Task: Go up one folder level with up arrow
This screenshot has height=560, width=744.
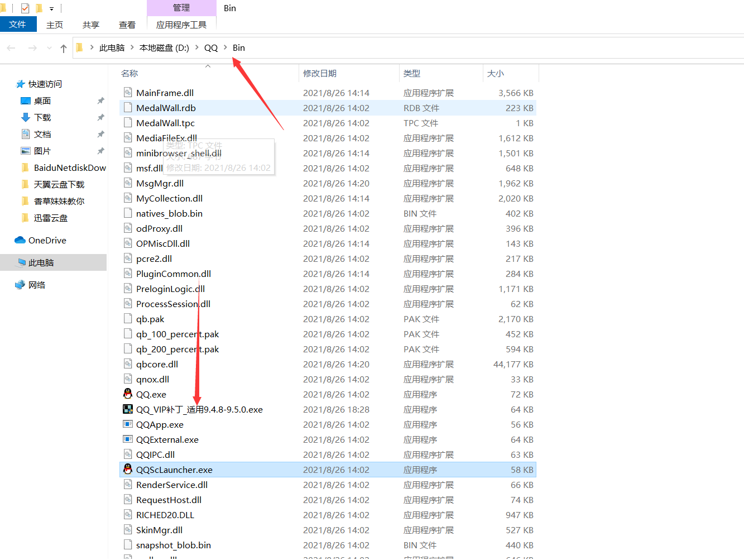Action: 64,48
